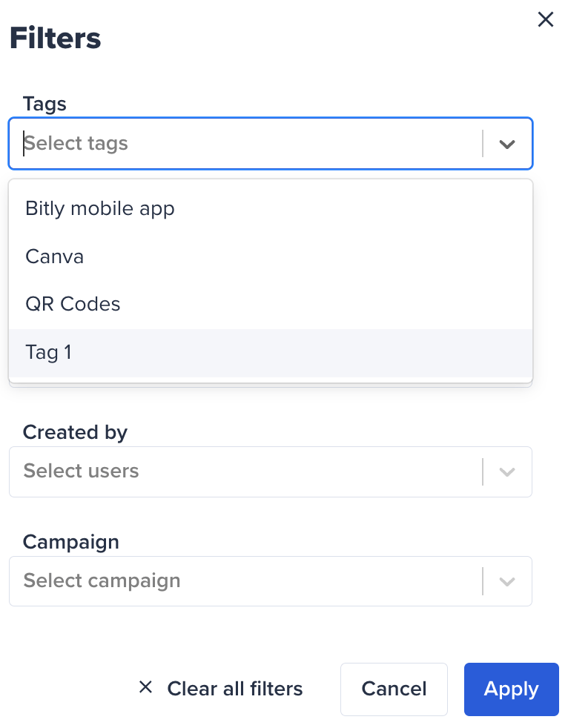Apply the chosen filters
The image size is (568, 728).
511,689
